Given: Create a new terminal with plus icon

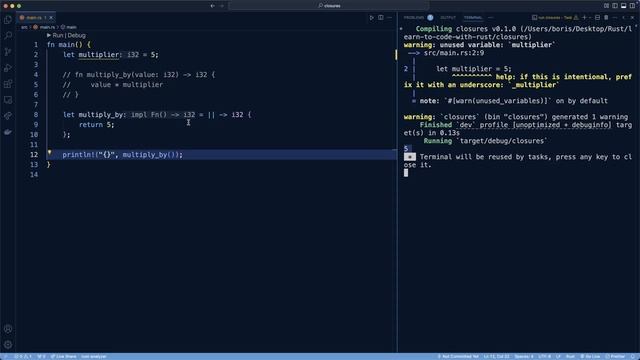Looking at the screenshot, I should click(584, 18).
